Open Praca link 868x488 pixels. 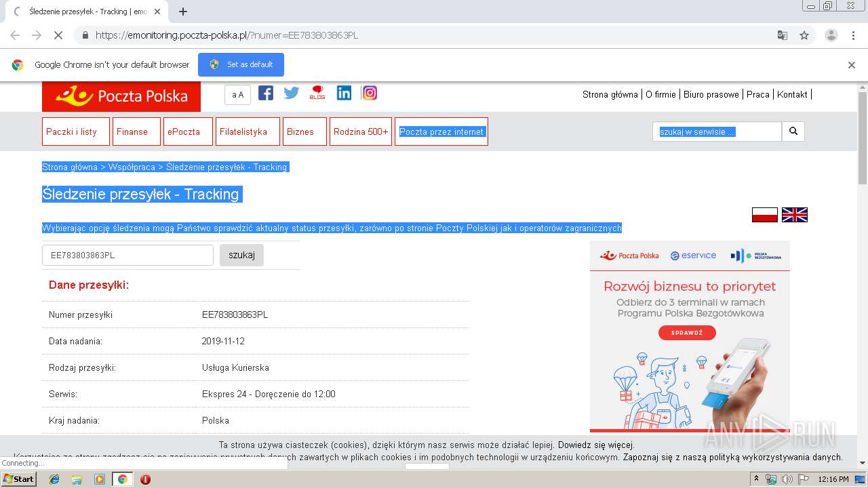click(758, 94)
